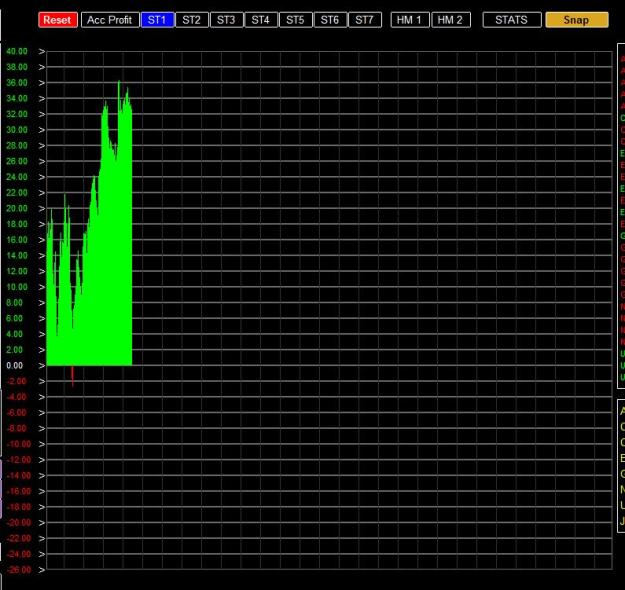Image resolution: width=625 pixels, height=590 pixels.
Task: Click the arrow beside -22.00
Action: coord(42,538)
